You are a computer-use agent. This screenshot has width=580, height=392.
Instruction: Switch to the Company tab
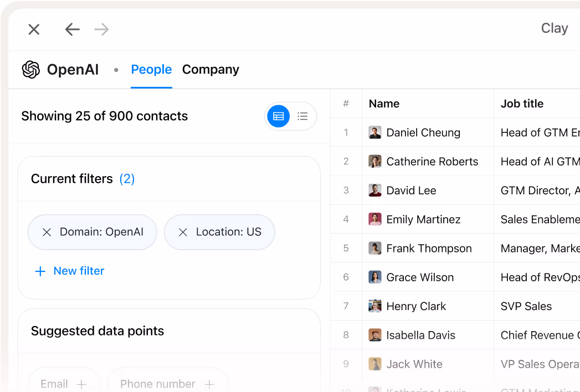click(x=211, y=70)
